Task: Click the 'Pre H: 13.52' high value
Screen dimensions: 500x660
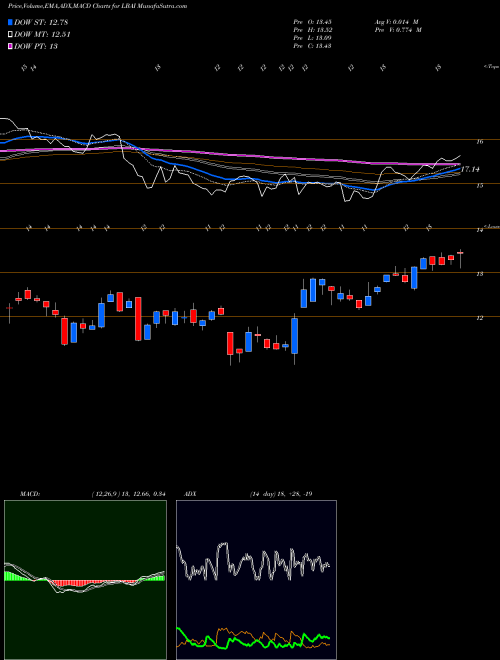Action: coord(312,30)
